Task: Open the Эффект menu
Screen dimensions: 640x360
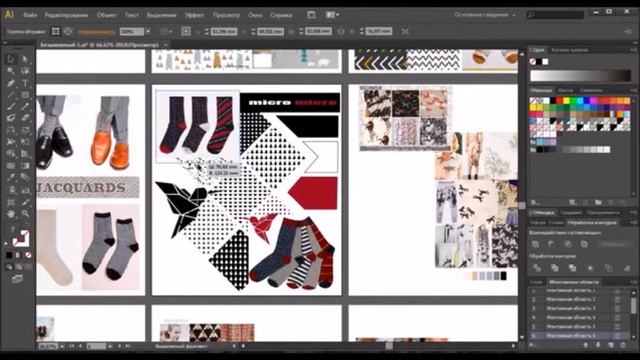Action: click(x=194, y=15)
